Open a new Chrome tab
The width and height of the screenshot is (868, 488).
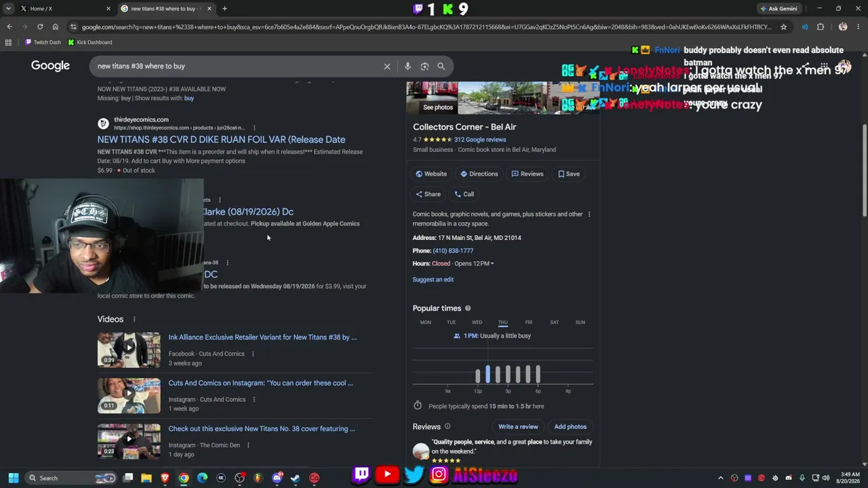[x=224, y=9]
